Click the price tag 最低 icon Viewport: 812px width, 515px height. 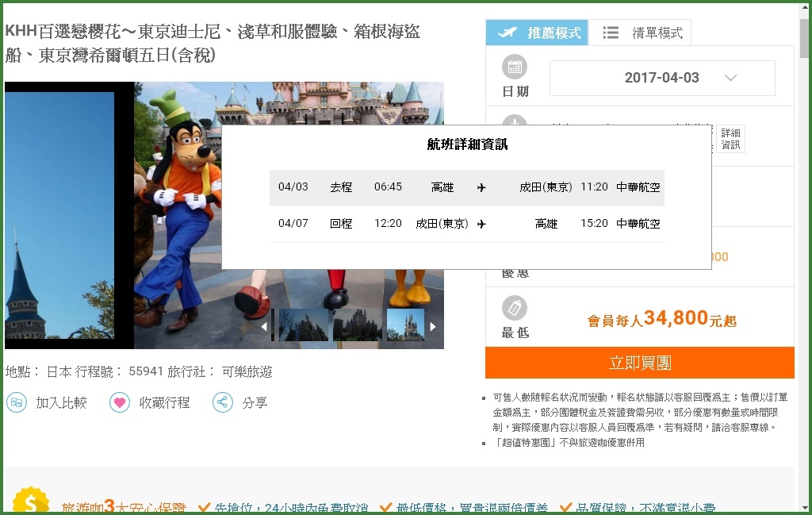(514, 308)
